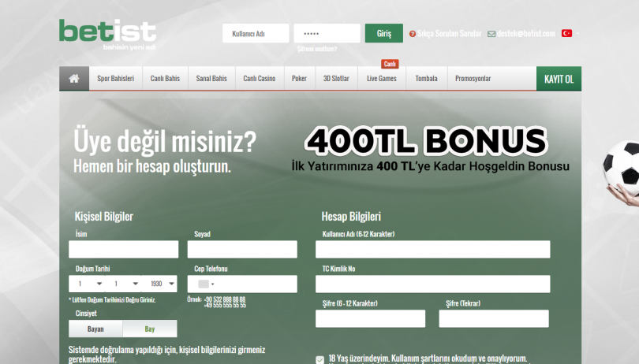
Task: Open Sıkça Sorulan Sorular link
Action: coord(449,33)
